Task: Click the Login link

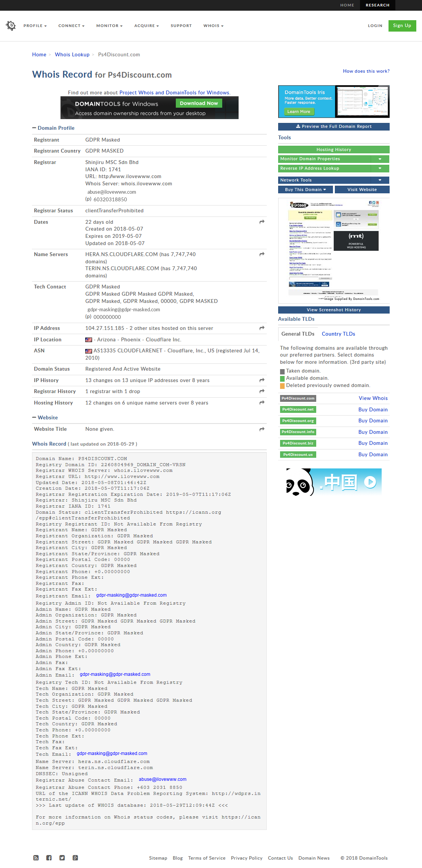Action: pos(375,26)
